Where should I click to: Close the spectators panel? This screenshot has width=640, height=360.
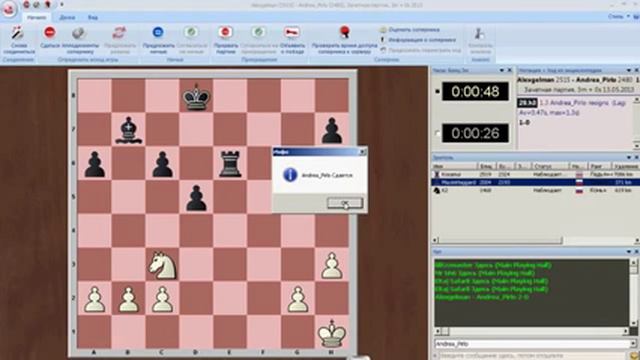coord(636,158)
